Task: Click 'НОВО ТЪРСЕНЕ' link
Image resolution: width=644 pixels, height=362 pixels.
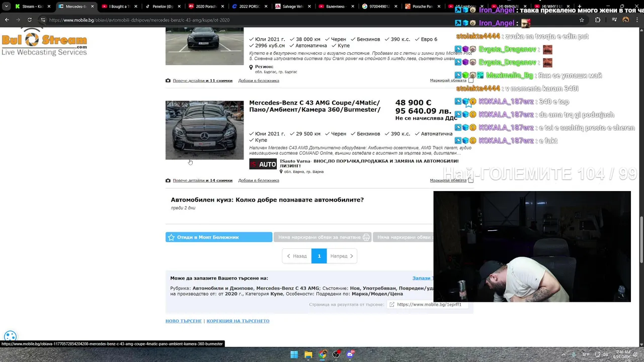Action: 184,321
